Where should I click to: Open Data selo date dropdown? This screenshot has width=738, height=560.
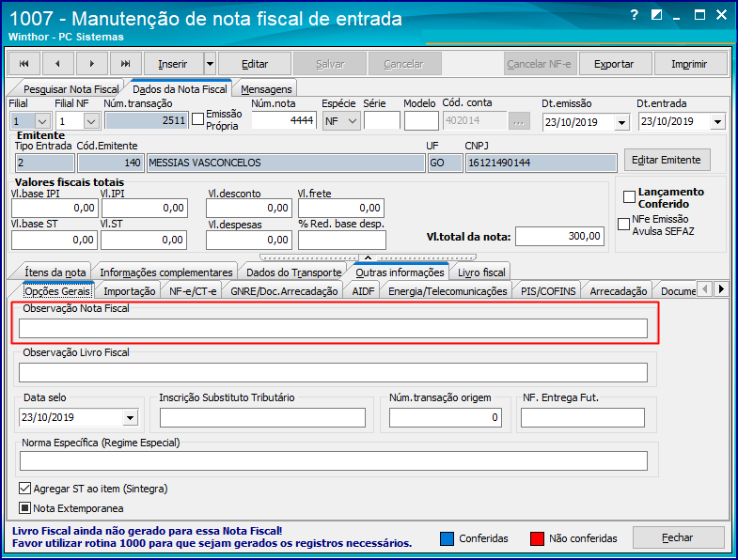pos(130,417)
